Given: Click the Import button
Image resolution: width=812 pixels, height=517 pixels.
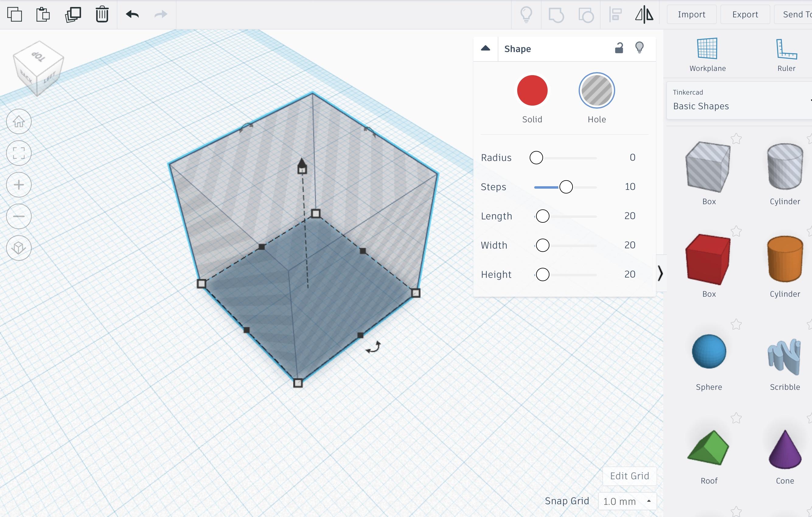Looking at the screenshot, I should point(691,14).
